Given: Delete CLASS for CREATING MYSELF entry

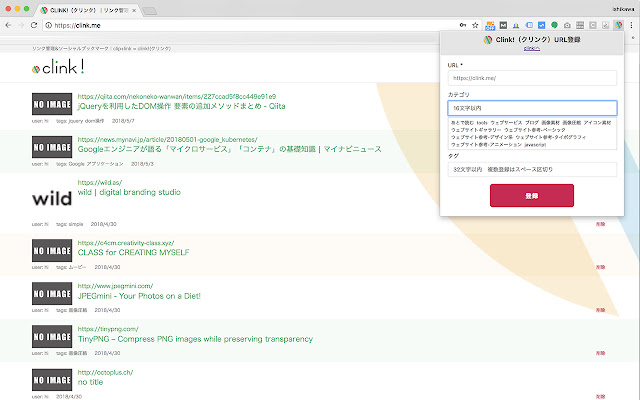Looking at the screenshot, I should [600, 267].
